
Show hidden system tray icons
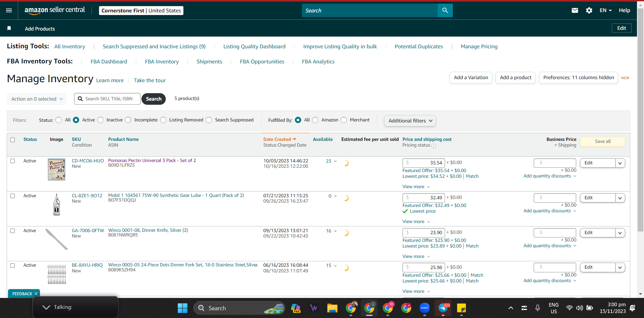[x=511, y=308]
